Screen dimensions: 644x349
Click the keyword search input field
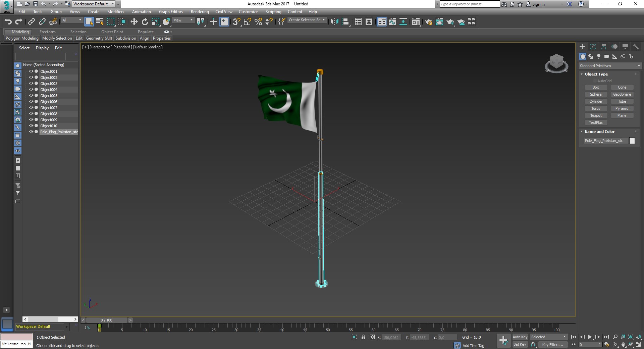[x=470, y=4]
